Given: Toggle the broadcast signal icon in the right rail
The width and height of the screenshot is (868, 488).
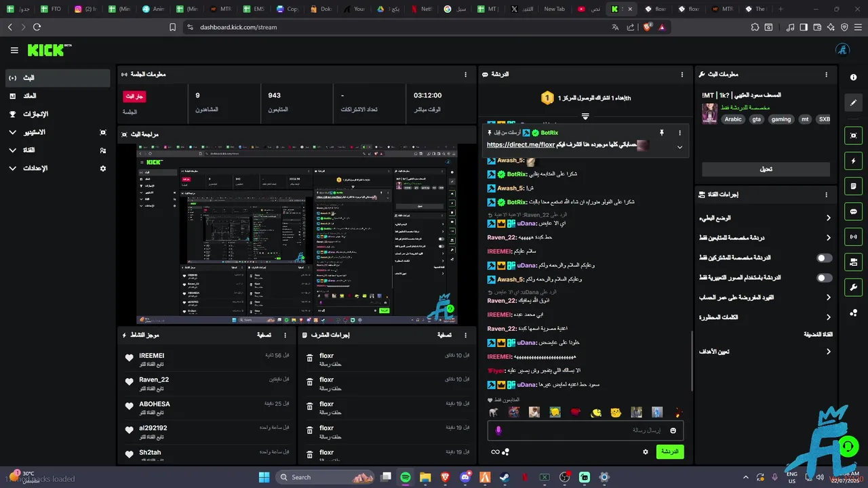Looking at the screenshot, I should (853, 237).
